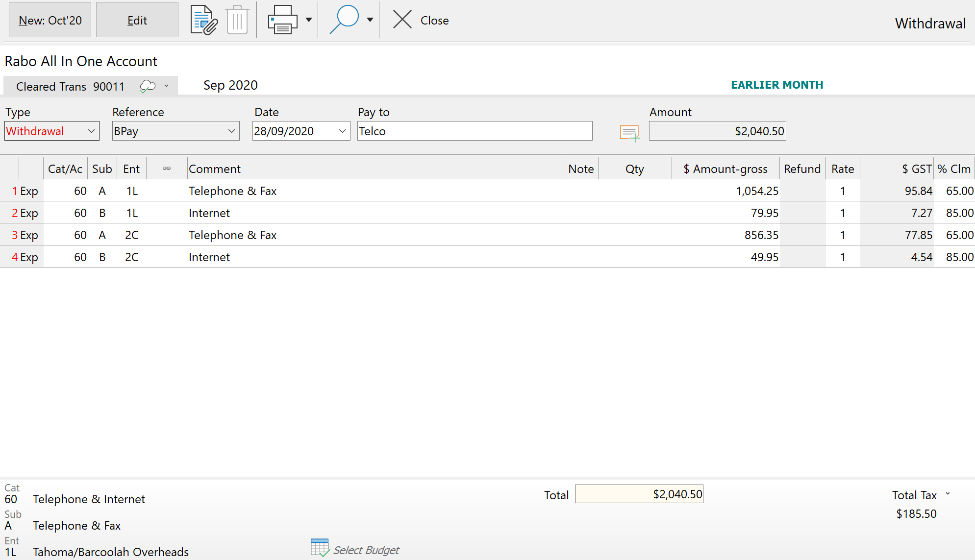Image resolution: width=975 pixels, height=560 pixels.
Task: Click the Cat/Ac column header
Action: point(65,169)
